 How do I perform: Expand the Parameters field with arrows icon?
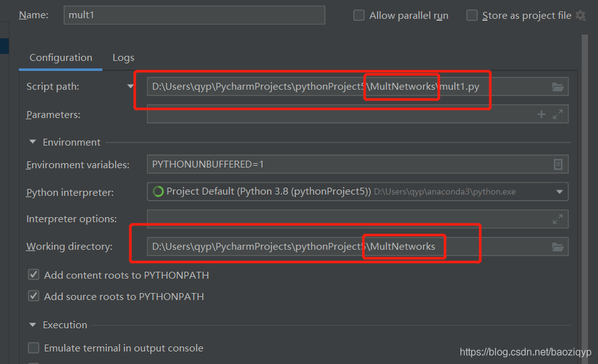click(558, 114)
